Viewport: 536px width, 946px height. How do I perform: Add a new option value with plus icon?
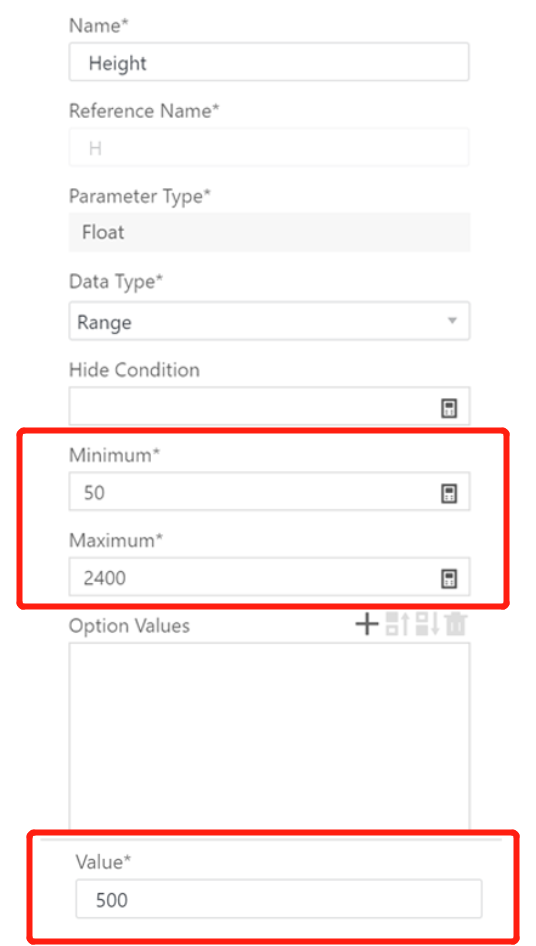[x=366, y=624]
